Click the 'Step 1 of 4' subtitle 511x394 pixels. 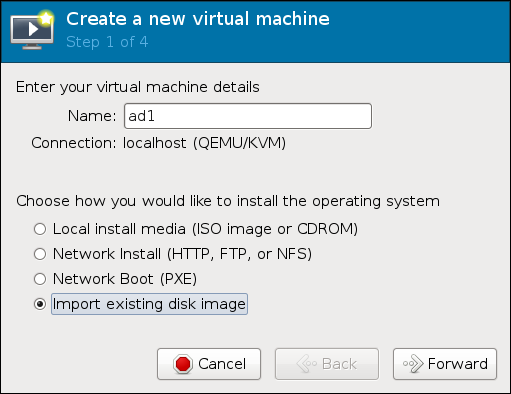pyautogui.click(x=107, y=42)
